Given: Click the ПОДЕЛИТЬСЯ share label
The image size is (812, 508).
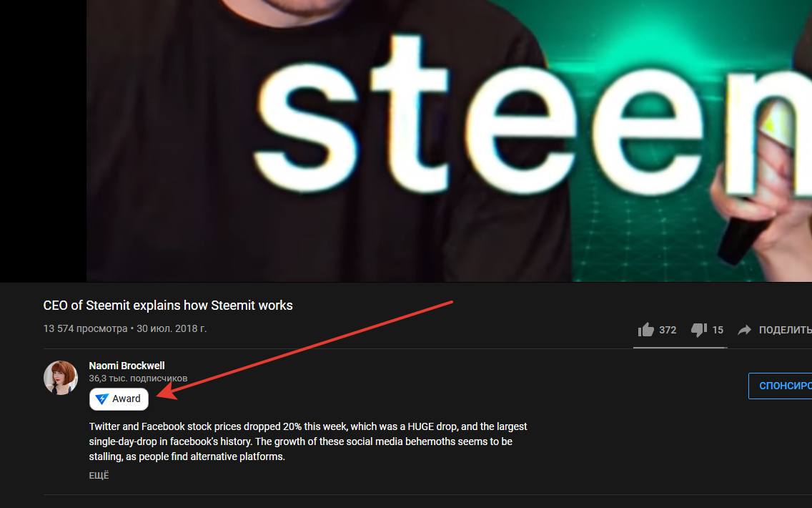Looking at the screenshot, I should click(x=786, y=330).
